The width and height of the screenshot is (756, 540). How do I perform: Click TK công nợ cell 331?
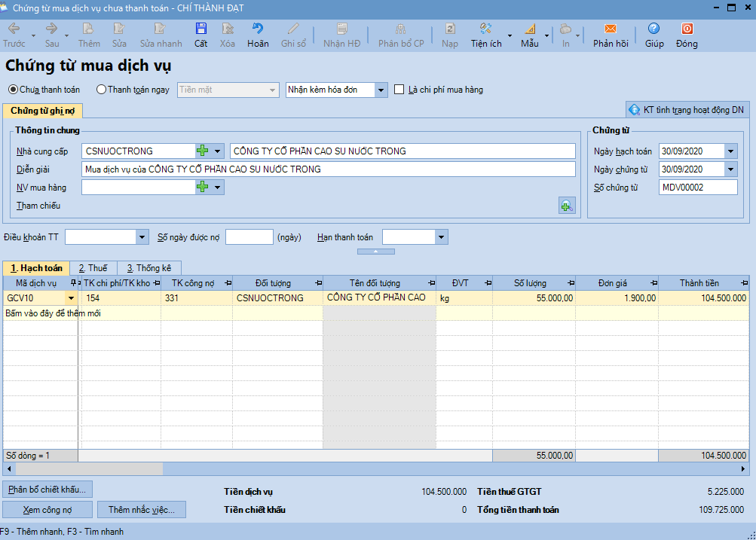[197, 298]
